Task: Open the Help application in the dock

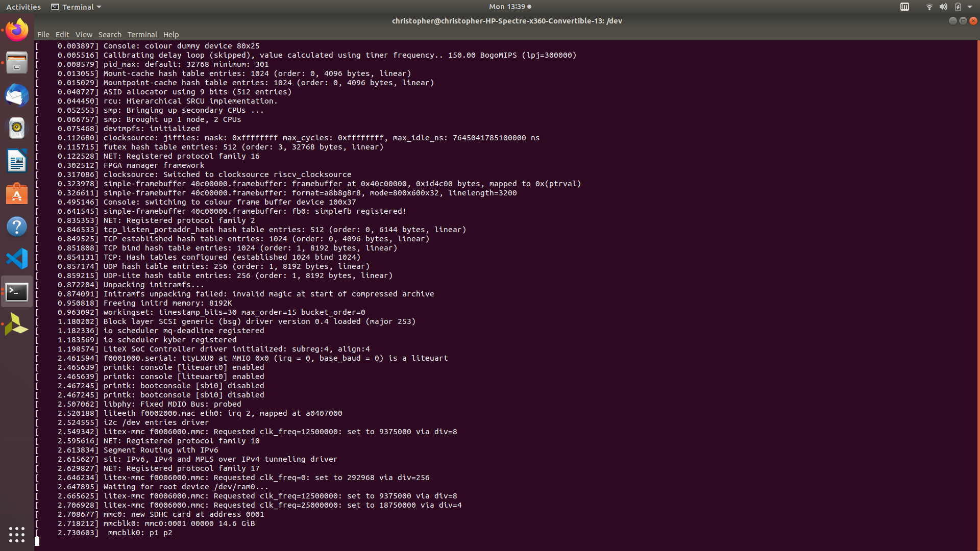Action: tap(17, 226)
